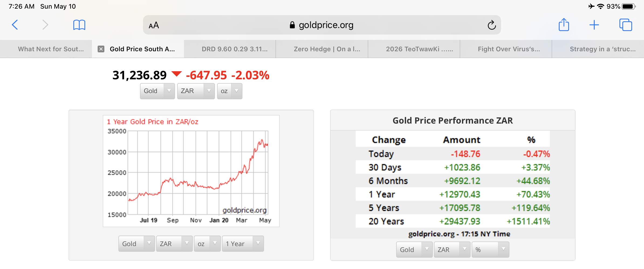This screenshot has height=269, width=644.
Task: Open the top oz weight unit dropdown
Action: 229,91
